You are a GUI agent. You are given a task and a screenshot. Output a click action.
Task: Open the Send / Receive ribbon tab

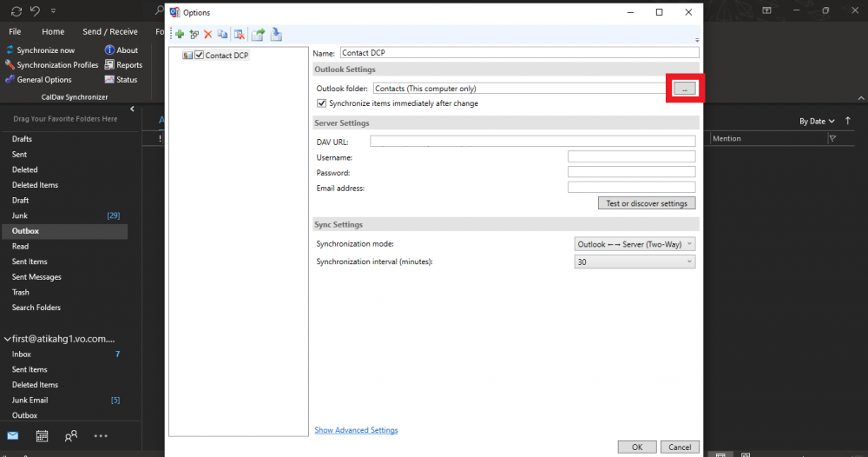(x=110, y=31)
